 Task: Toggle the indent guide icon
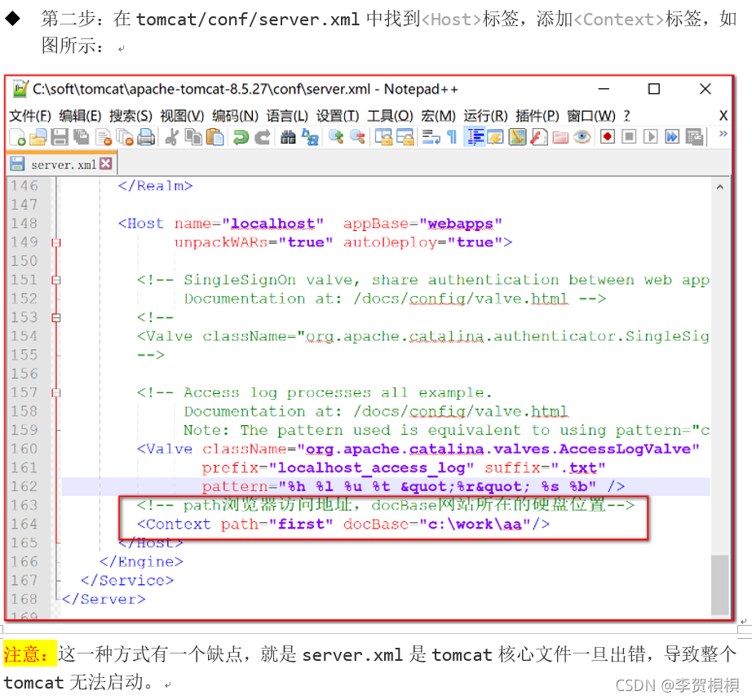(475, 137)
